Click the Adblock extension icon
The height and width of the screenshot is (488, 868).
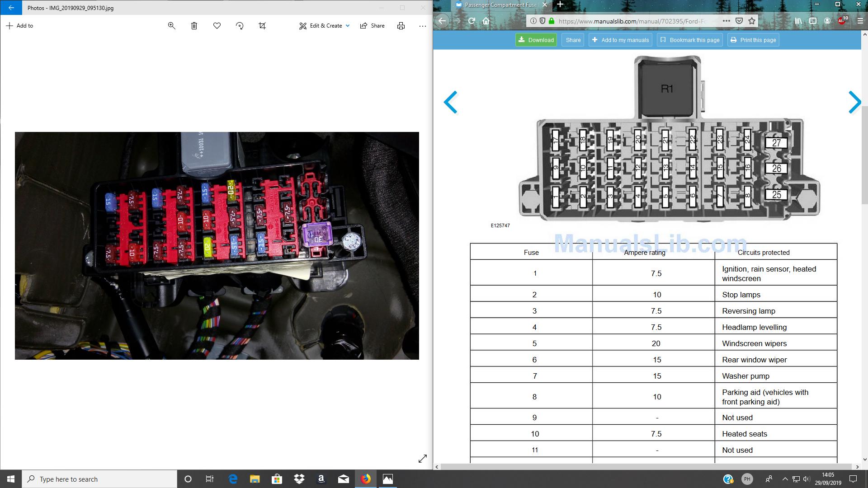[x=842, y=21]
